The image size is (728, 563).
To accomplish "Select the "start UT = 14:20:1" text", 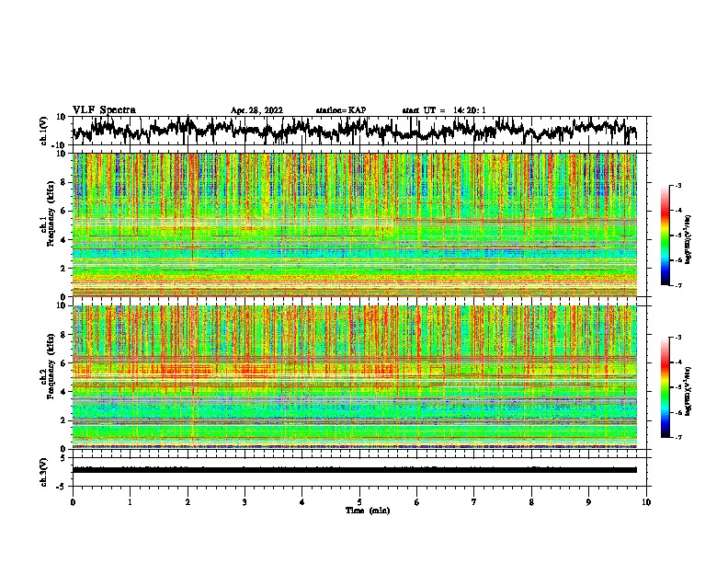I will 444,110.
